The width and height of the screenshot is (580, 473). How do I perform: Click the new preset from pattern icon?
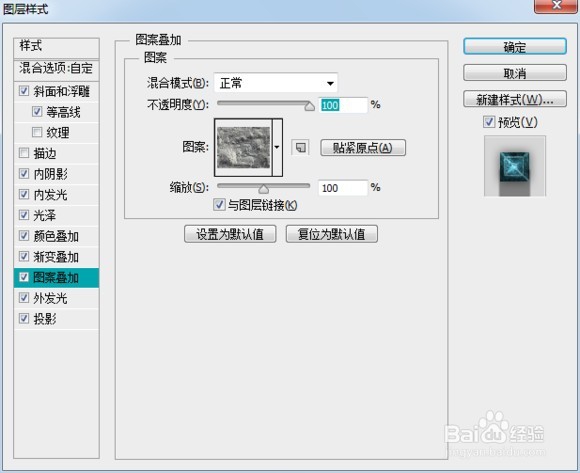coord(300,148)
